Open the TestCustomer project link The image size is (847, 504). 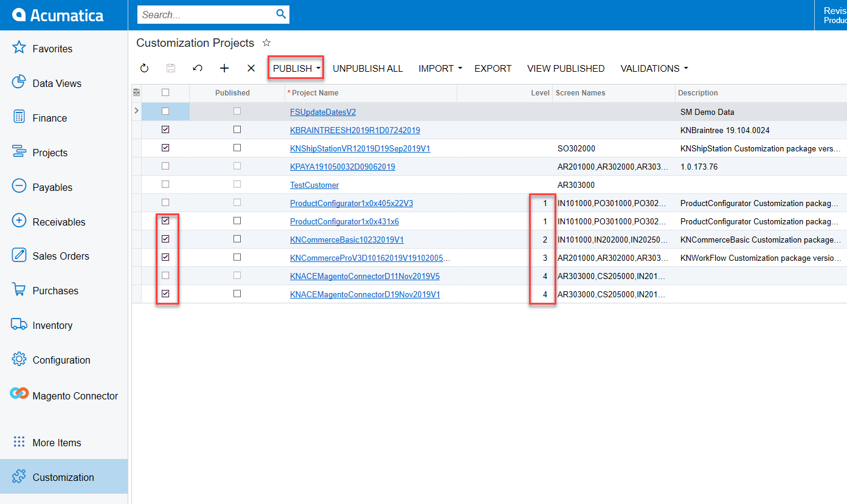pos(314,185)
